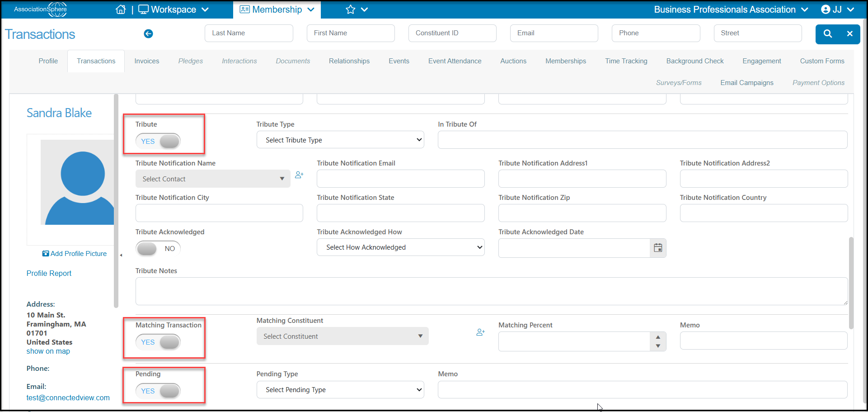The height and width of the screenshot is (412, 868).
Task: Click the Tribute Notes text area
Action: tap(492, 291)
